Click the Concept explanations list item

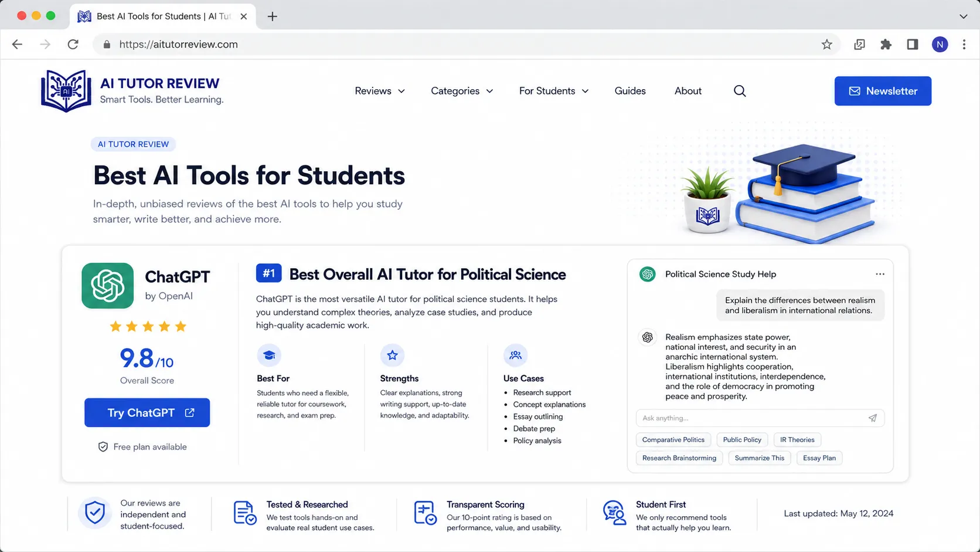coord(549,405)
